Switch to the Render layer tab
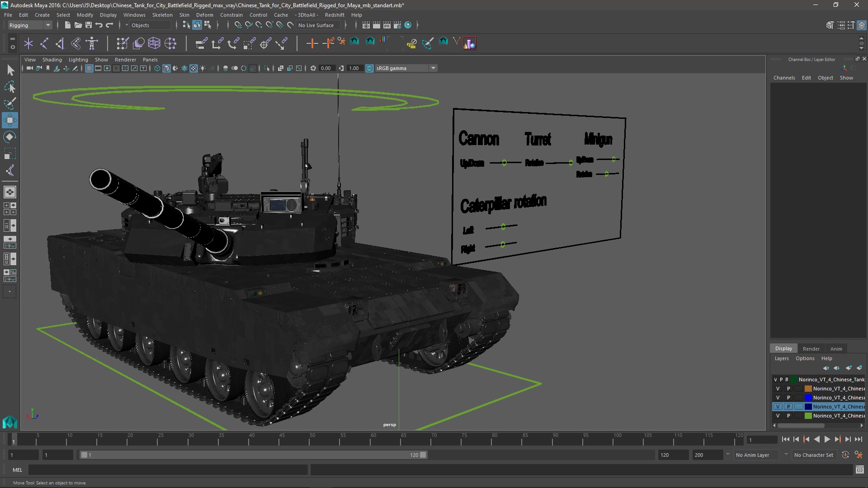The image size is (868, 488). [811, 349]
